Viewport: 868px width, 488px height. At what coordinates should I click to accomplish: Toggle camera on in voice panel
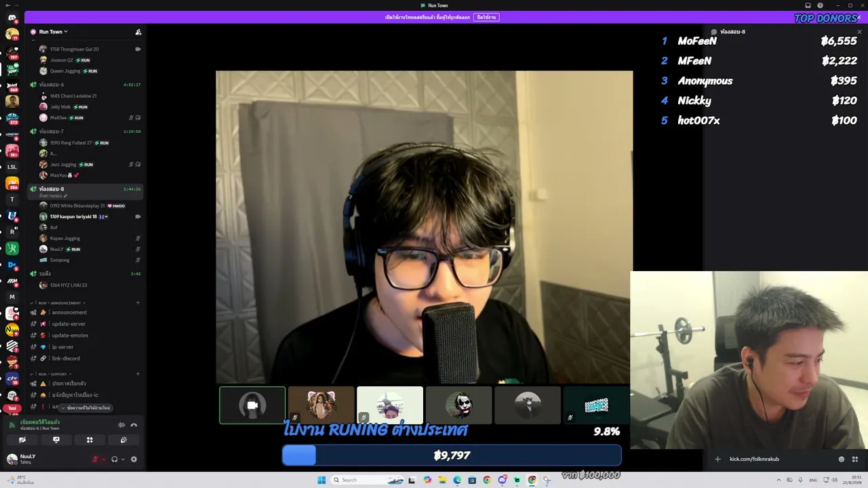[22, 440]
